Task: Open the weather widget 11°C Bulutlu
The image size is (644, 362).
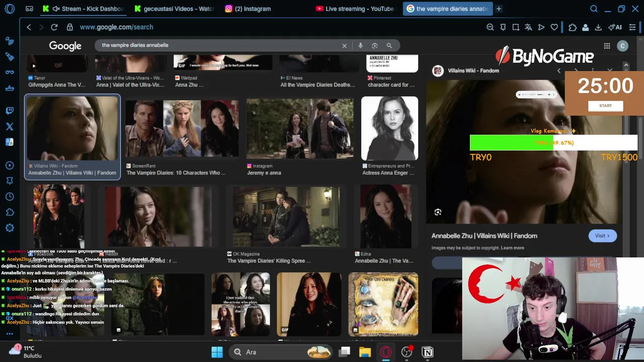Action: [26, 351]
